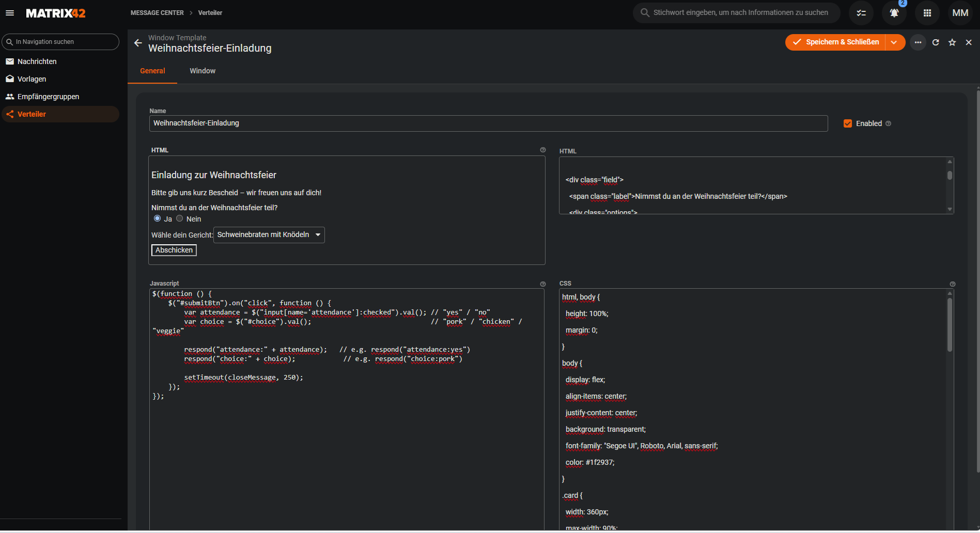Click the 'font-family' line in CSS
Image resolution: width=980 pixels, height=533 pixels.
(642, 446)
